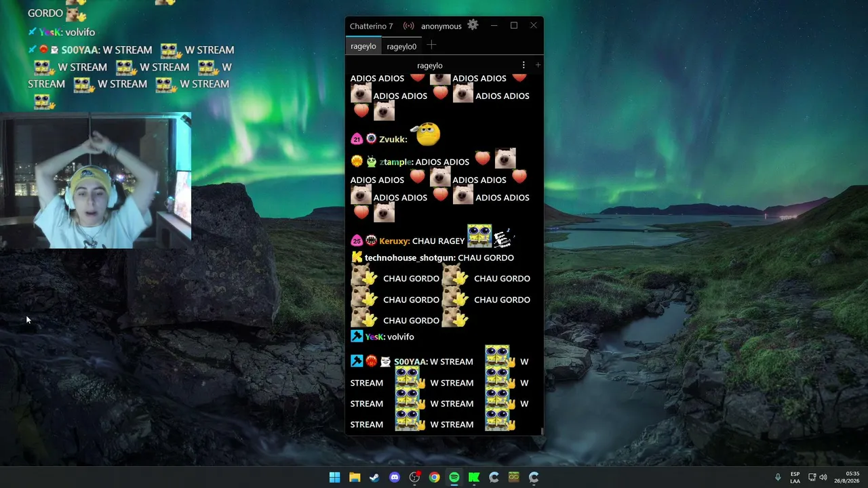Click Zvukk's pink 21 subscriber badge

[x=357, y=139]
